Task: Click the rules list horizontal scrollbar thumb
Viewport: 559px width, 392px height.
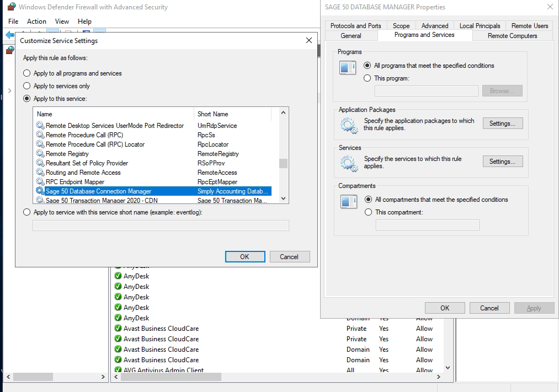Action: [171, 377]
